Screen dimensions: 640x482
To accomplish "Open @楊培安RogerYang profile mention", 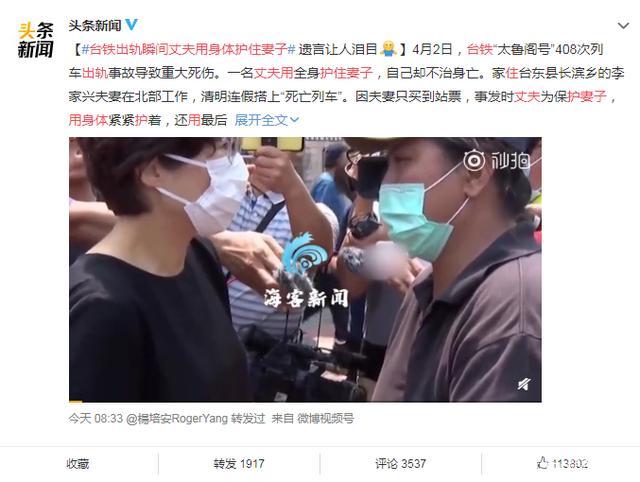I will [177, 418].
